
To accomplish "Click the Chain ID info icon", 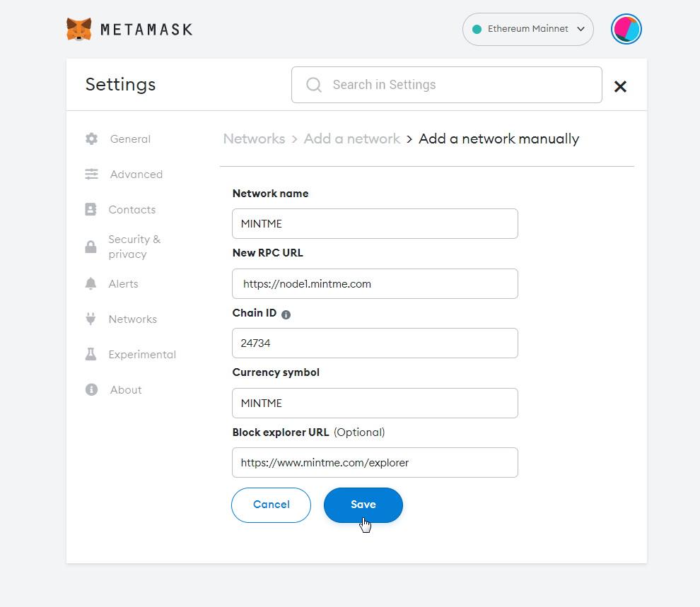I will pos(286,314).
